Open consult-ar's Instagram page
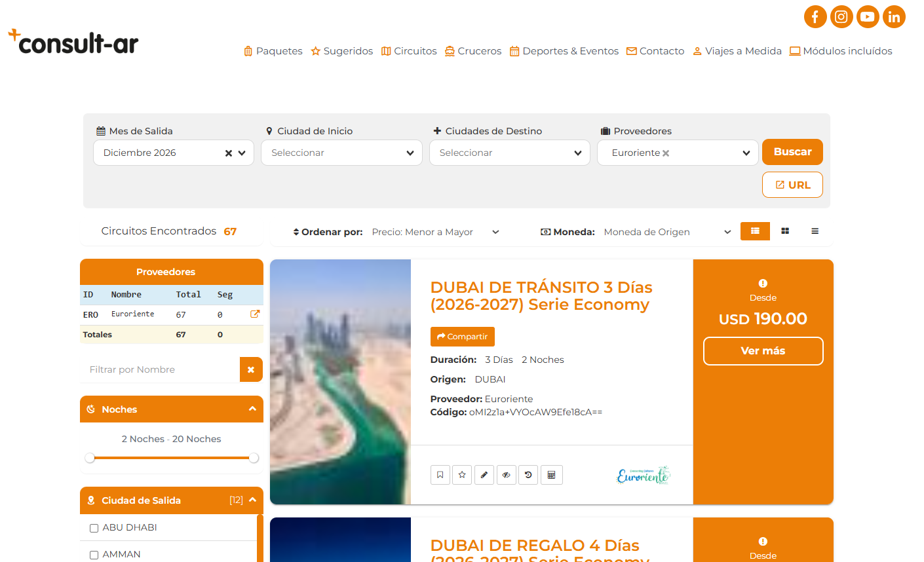 point(841,16)
